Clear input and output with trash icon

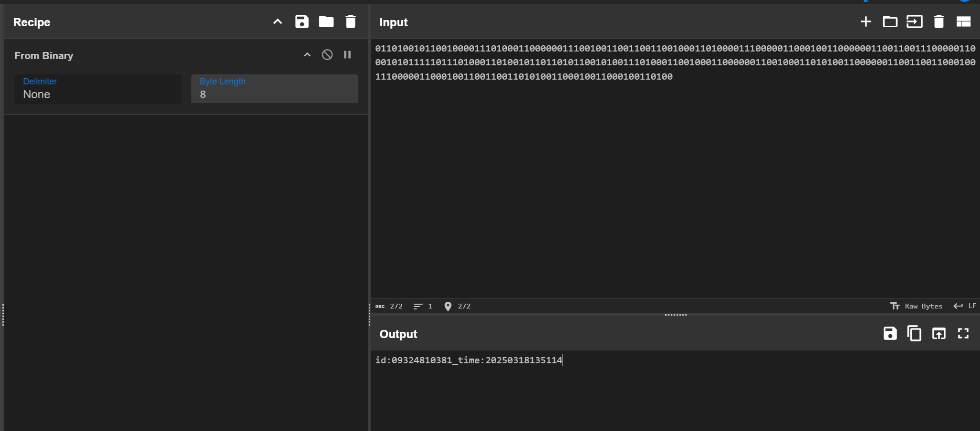tap(939, 21)
